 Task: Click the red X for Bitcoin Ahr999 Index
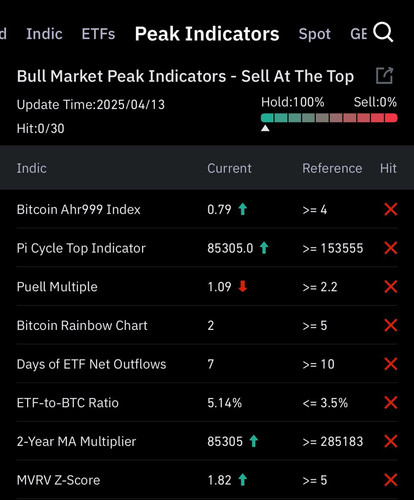click(391, 209)
